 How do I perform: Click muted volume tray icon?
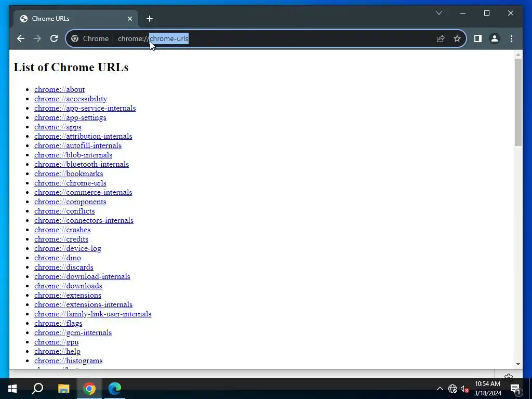point(464,389)
